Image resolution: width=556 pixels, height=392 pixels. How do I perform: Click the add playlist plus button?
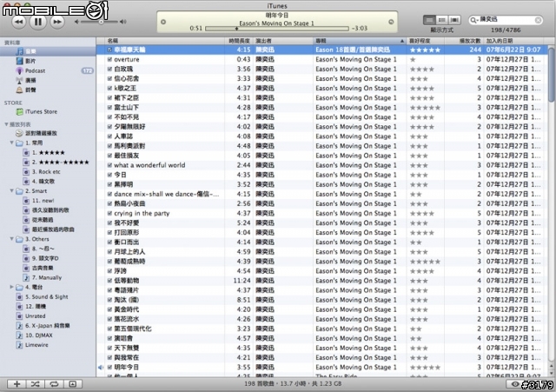(17, 384)
